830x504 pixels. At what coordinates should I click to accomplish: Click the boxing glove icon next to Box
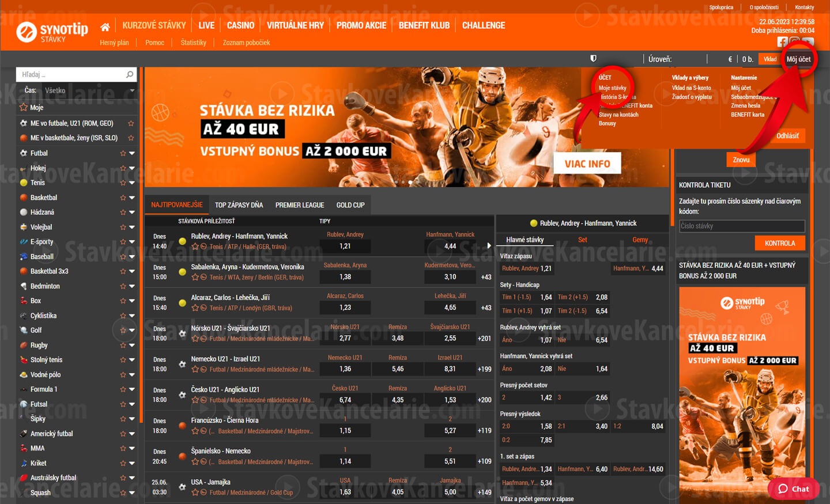pos(24,301)
